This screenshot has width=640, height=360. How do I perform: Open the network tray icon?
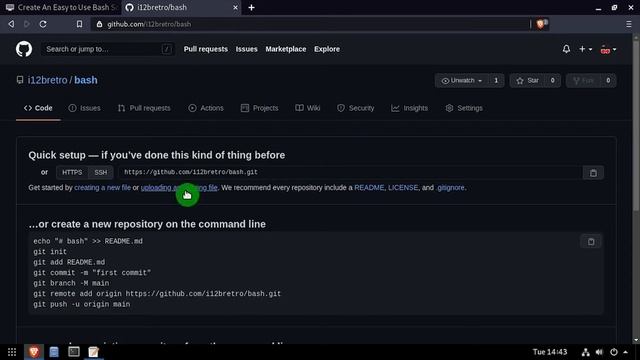[585, 352]
